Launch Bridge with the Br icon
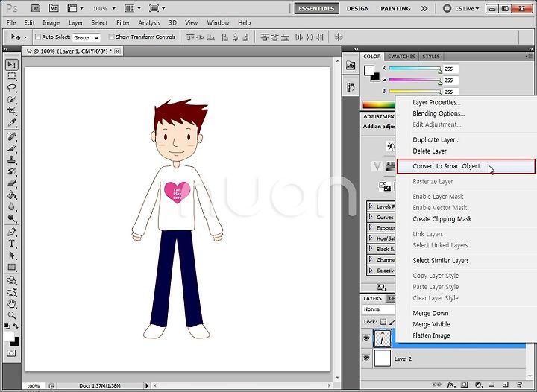Screen dimensions: 537x392 point(35,8)
